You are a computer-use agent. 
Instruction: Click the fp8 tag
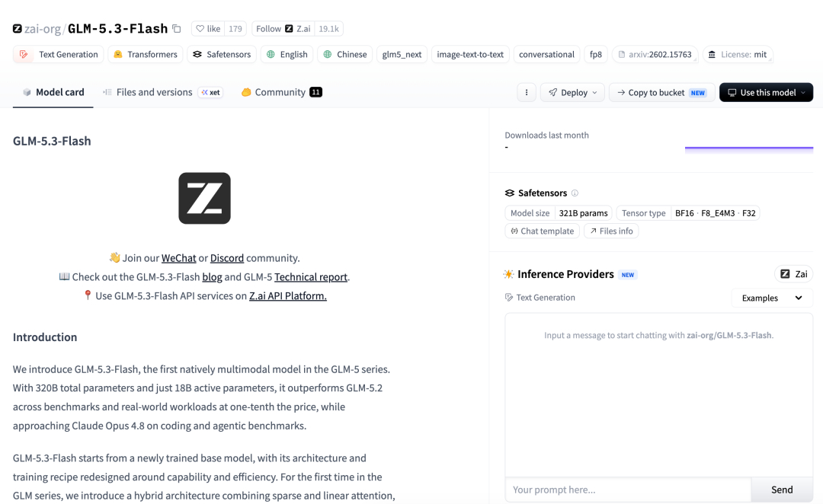596,55
